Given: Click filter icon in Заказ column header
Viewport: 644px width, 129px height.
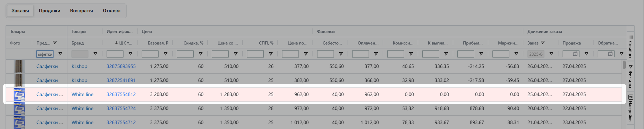Looking at the screenshot, I should pyautogui.click(x=542, y=43).
